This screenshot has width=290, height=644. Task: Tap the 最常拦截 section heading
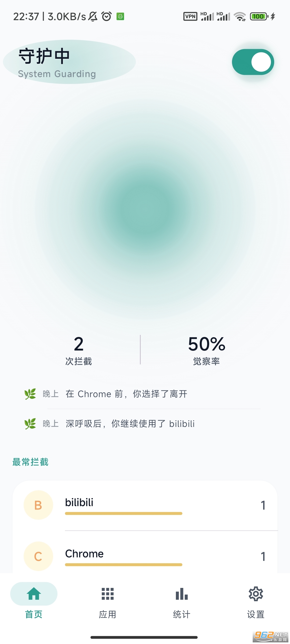(30, 462)
